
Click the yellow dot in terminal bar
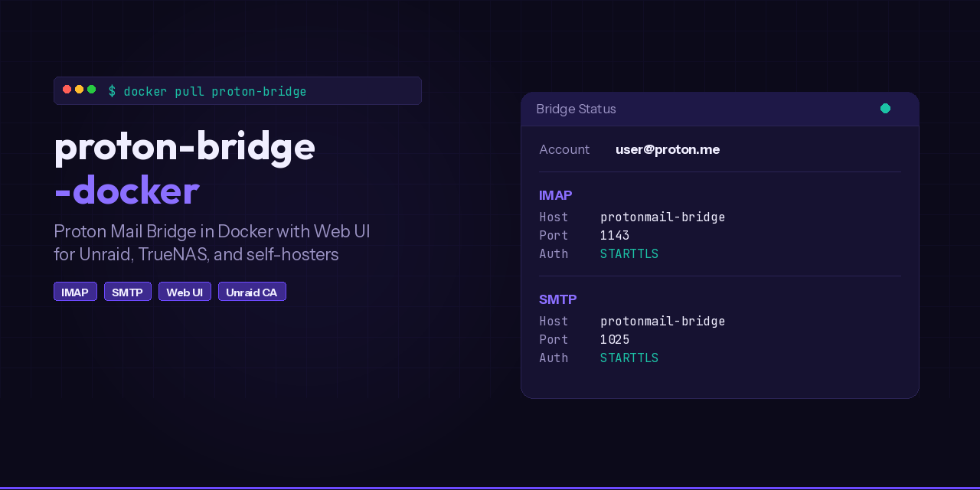coord(80,90)
